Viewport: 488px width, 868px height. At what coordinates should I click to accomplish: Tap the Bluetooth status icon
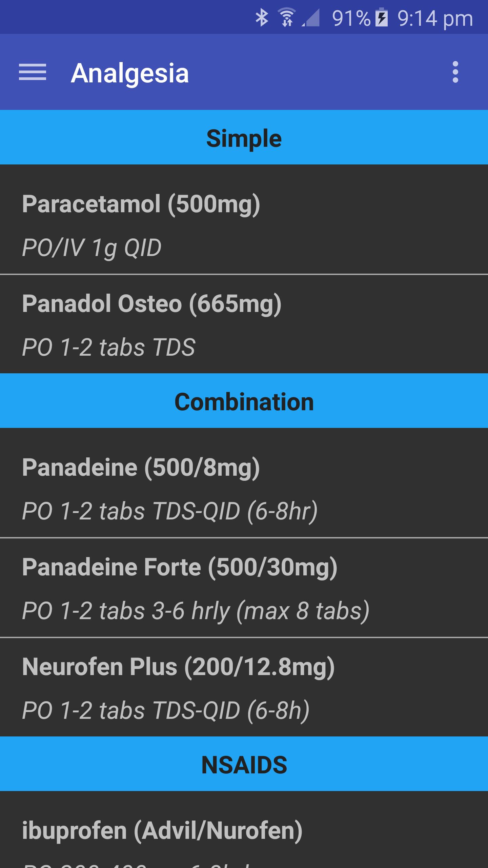262,18
